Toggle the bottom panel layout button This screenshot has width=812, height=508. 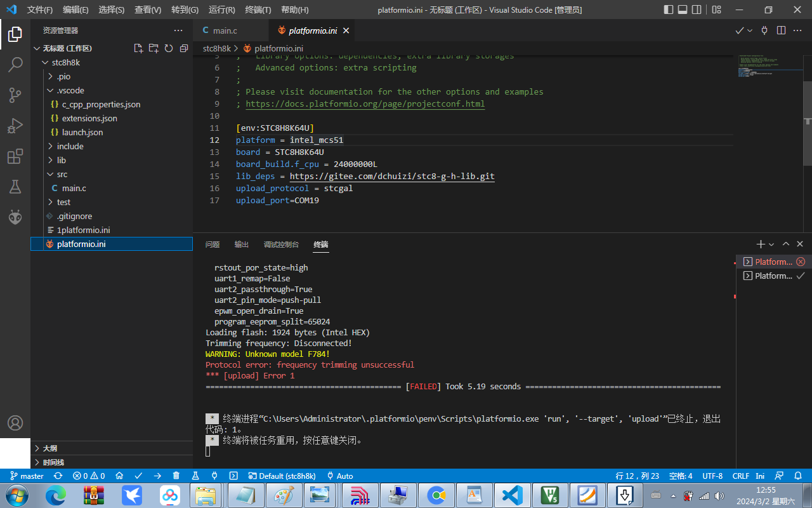pyautogui.click(x=683, y=10)
